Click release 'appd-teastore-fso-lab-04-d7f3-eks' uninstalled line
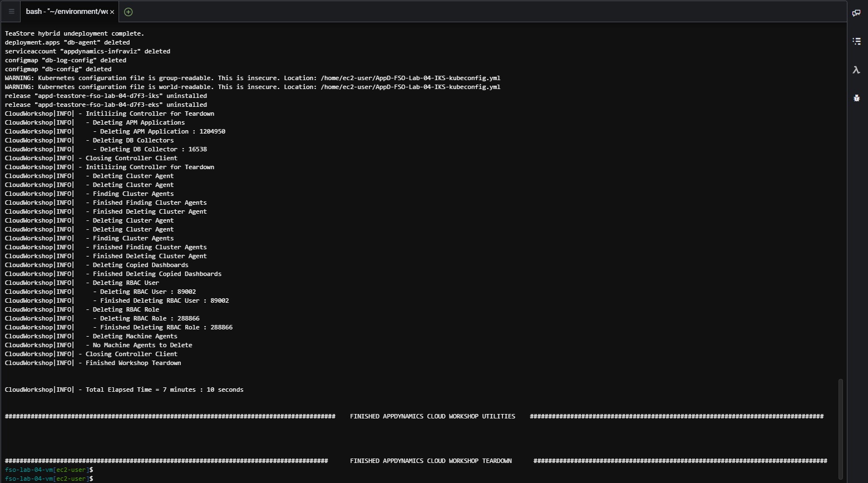Screen dimensions: 868x483 [x=106, y=105]
